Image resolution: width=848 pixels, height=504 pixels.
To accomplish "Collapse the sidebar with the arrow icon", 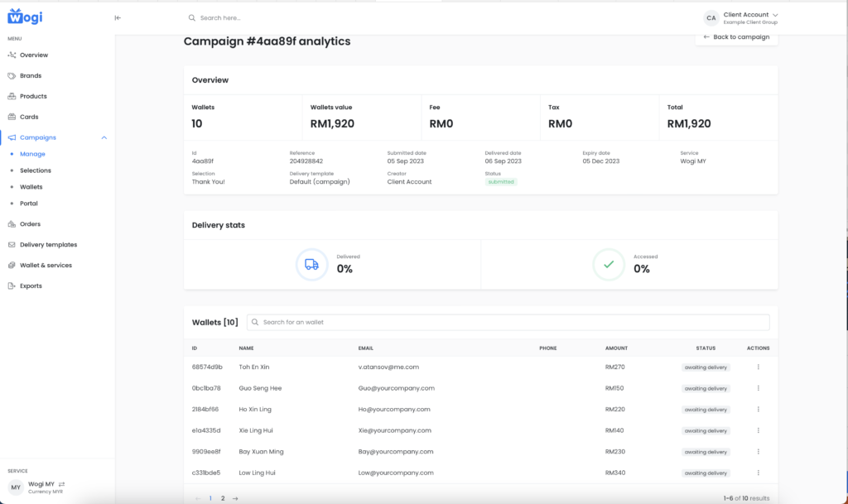I will pos(118,17).
